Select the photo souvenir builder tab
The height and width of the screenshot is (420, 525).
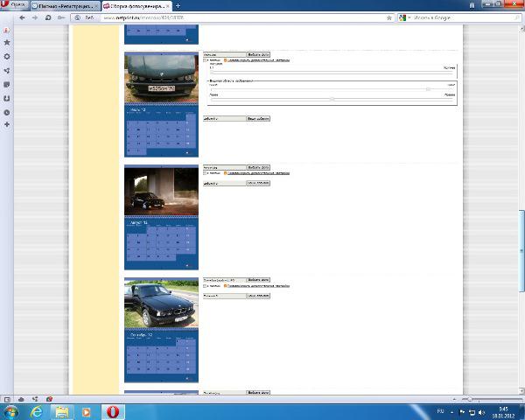pyautogui.click(x=137, y=6)
